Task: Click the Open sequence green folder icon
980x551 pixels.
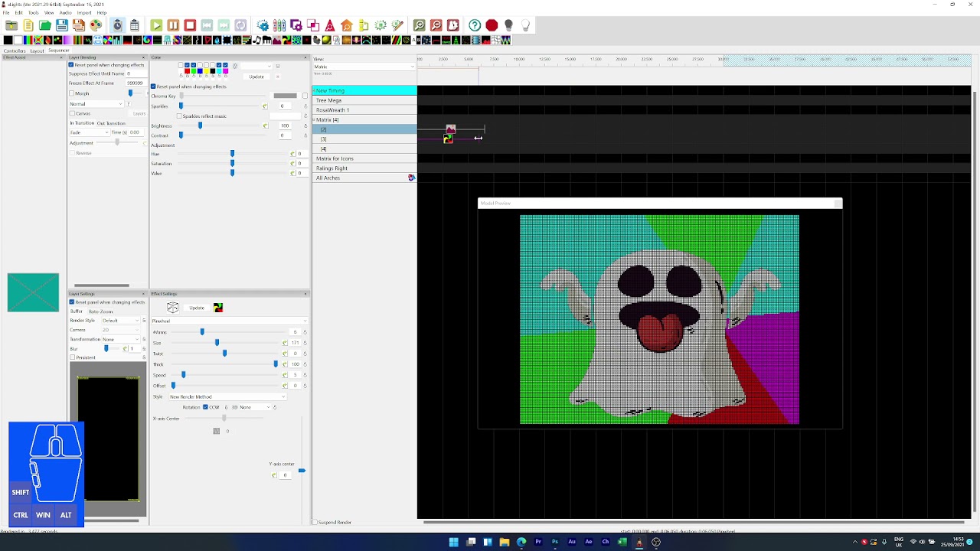Action: click(44, 25)
